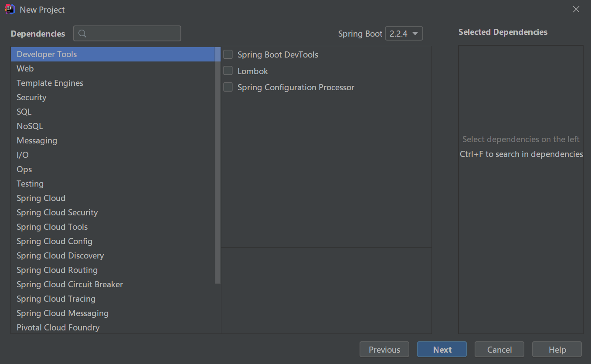The width and height of the screenshot is (591, 364).
Task: Select the Testing category
Action: (x=30, y=184)
